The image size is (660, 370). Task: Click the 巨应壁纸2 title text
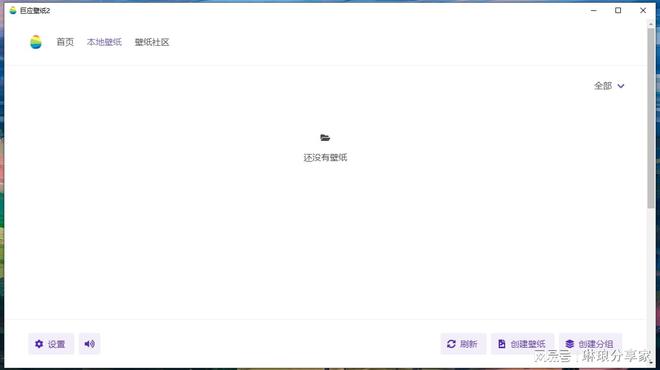pos(35,11)
